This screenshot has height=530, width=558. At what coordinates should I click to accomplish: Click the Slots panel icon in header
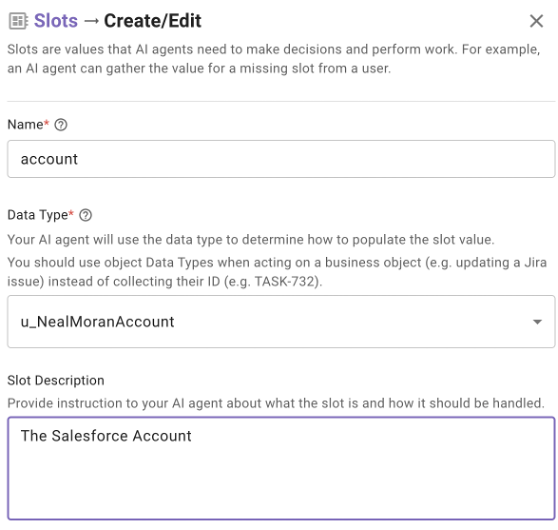(x=18, y=21)
